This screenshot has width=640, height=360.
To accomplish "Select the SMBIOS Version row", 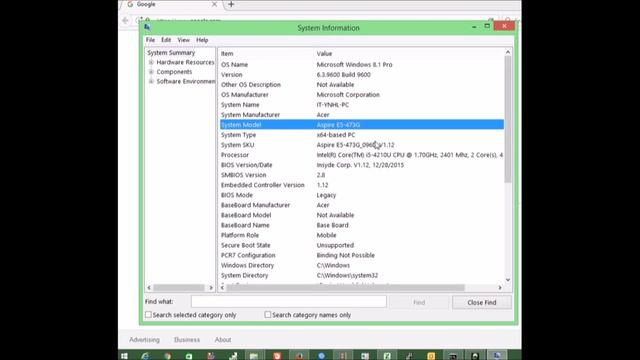I will click(362, 175).
